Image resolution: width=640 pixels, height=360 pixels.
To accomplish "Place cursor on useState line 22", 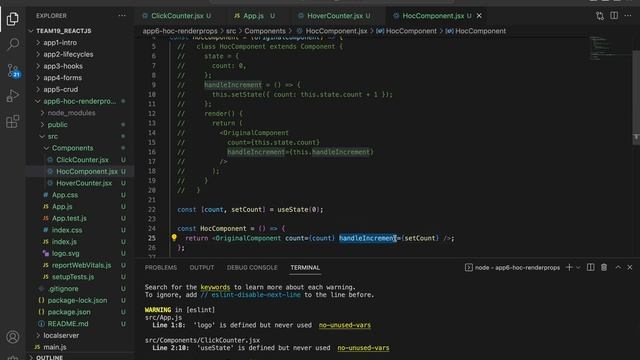I will (250, 209).
